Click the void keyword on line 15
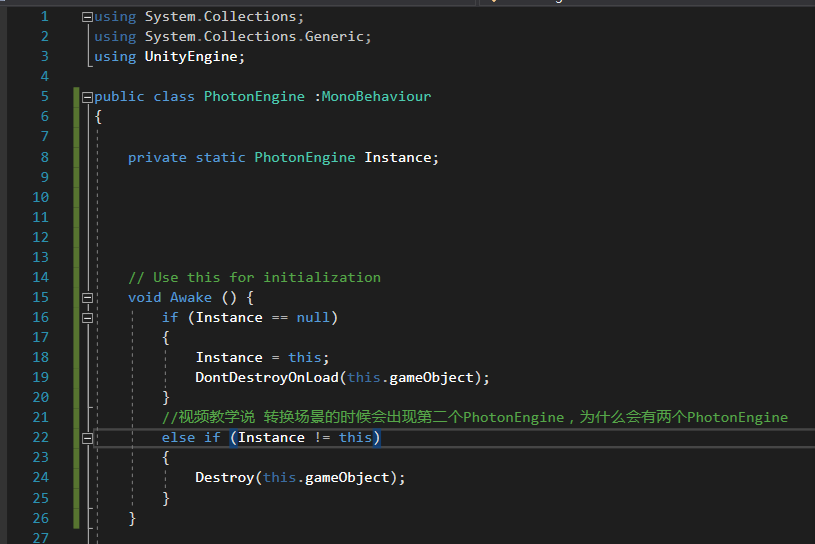Image resolution: width=815 pixels, height=544 pixels. 144,297
